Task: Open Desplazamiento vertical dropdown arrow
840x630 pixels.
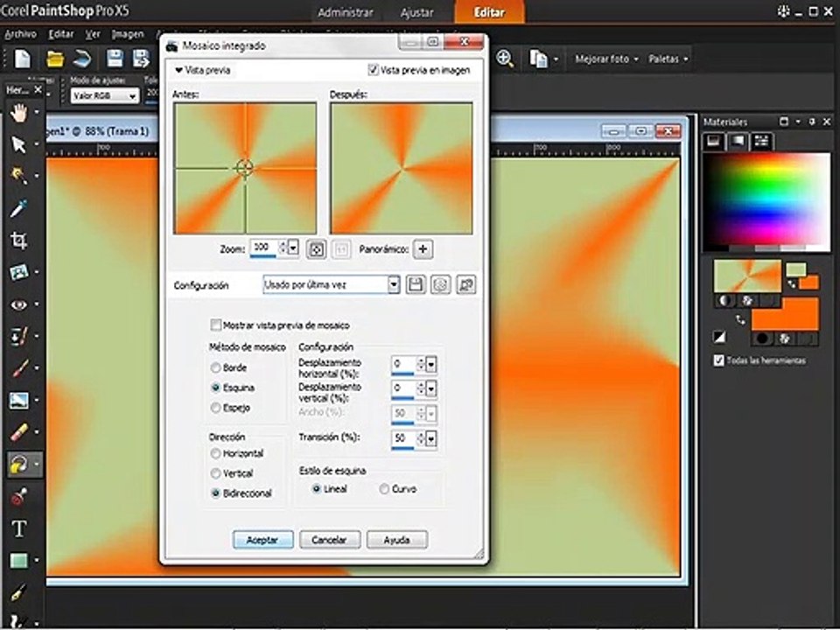Action: coord(431,388)
